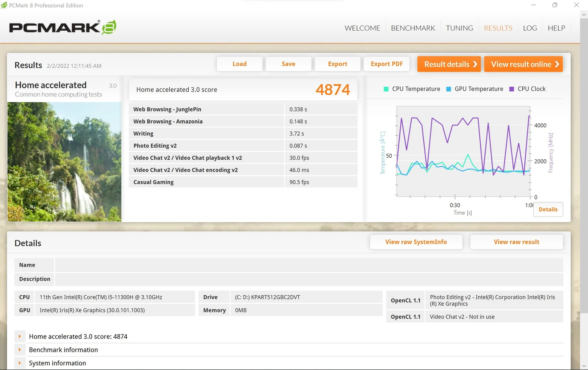This screenshot has height=370, width=588.
Task: Click the vertical scrollbar down arrow
Action: [584, 366]
